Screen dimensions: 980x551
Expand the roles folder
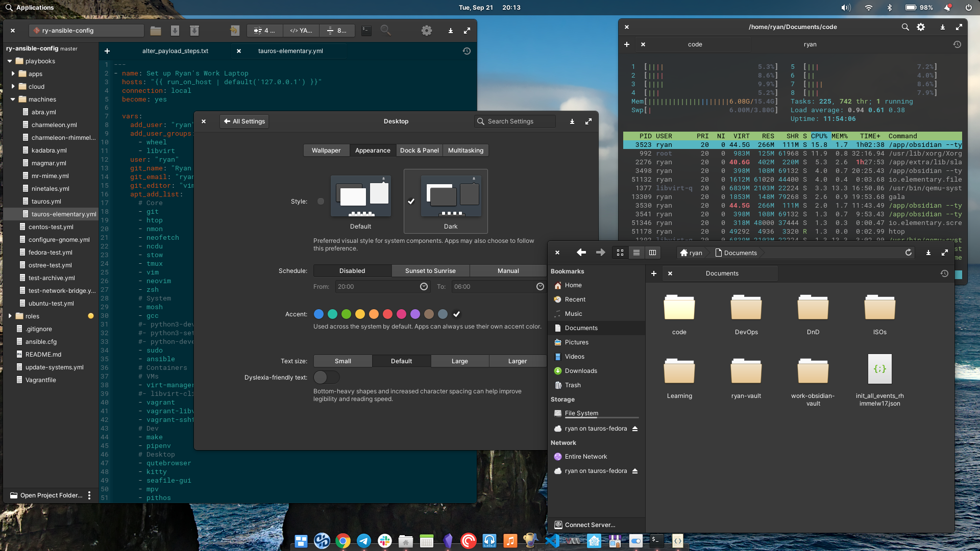click(10, 316)
